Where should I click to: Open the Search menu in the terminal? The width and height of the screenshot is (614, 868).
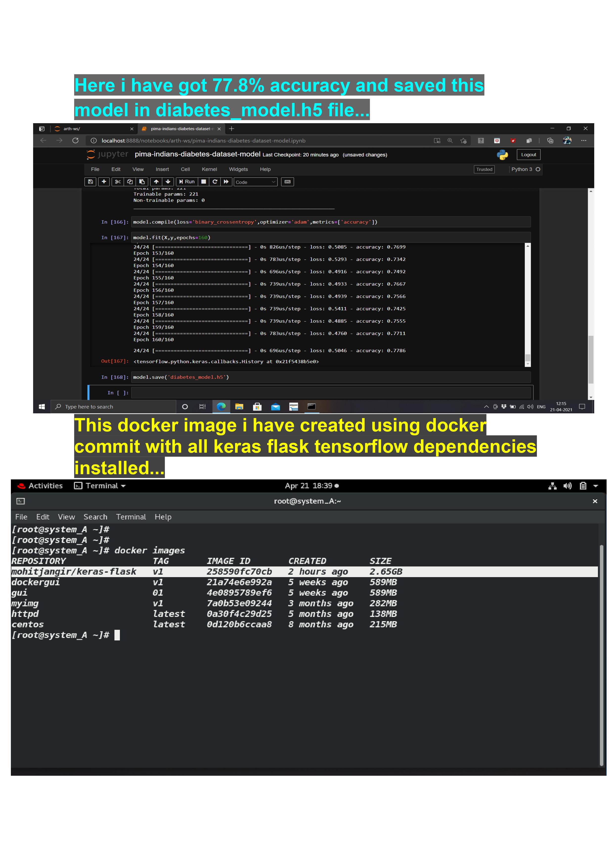pyautogui.click(x=95, y=516)
